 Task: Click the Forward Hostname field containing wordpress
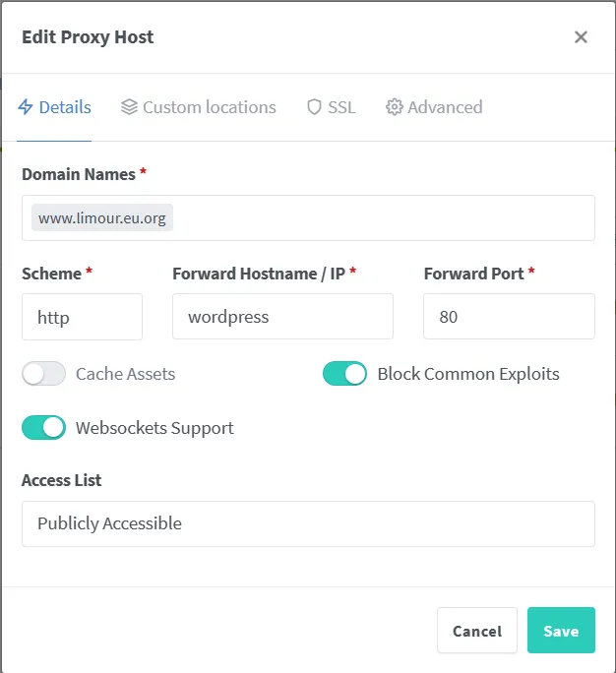click(282, 317)
